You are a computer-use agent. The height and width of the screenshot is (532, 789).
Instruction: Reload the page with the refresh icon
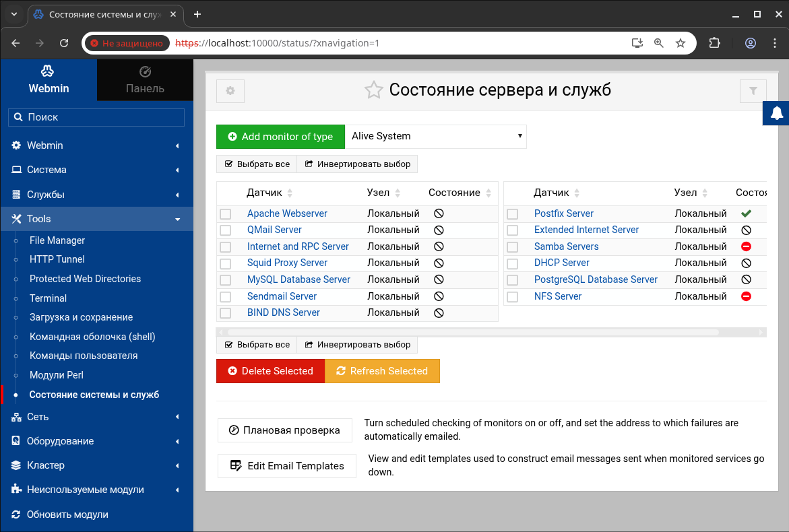click(64, 43)
